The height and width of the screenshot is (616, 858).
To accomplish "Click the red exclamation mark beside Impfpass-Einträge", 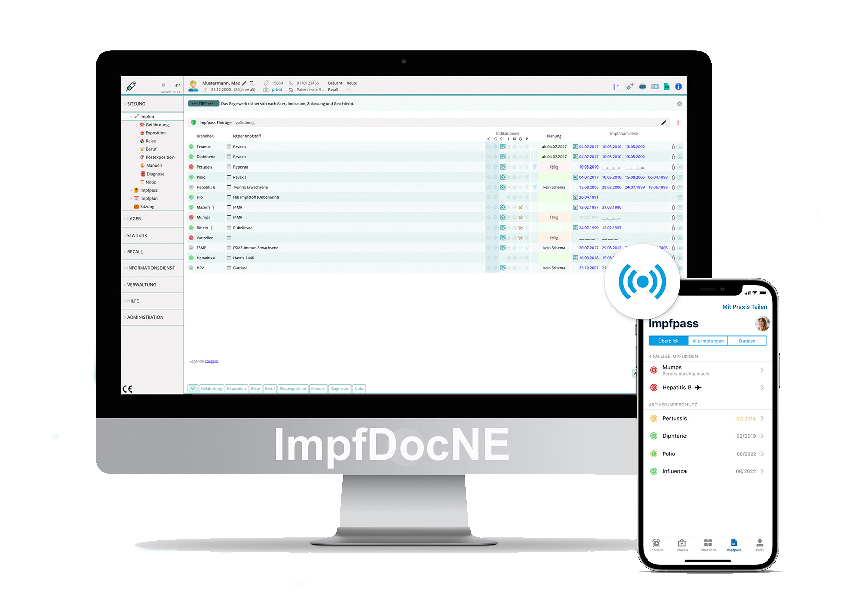I will click(x=678, y=123).
